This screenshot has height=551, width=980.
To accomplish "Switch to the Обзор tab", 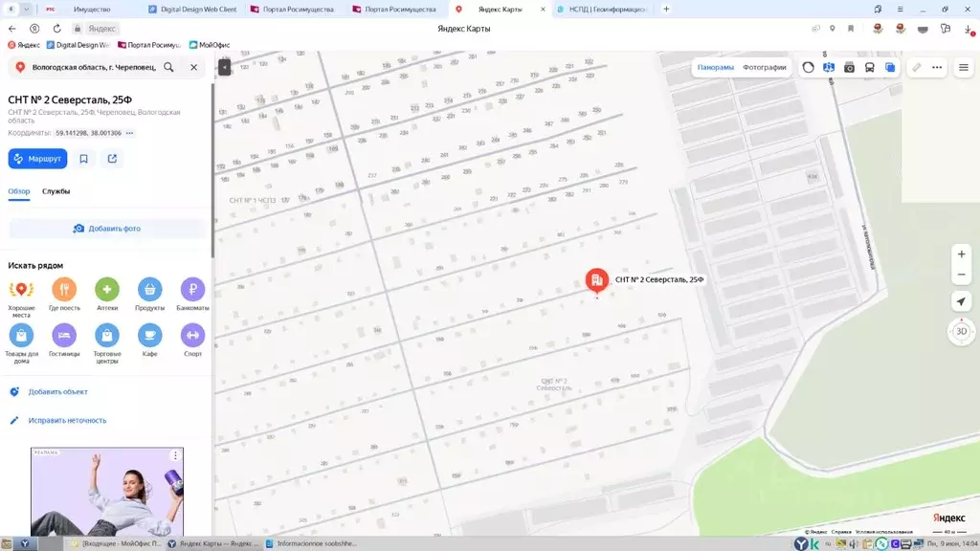I will (x=19, y=191).
